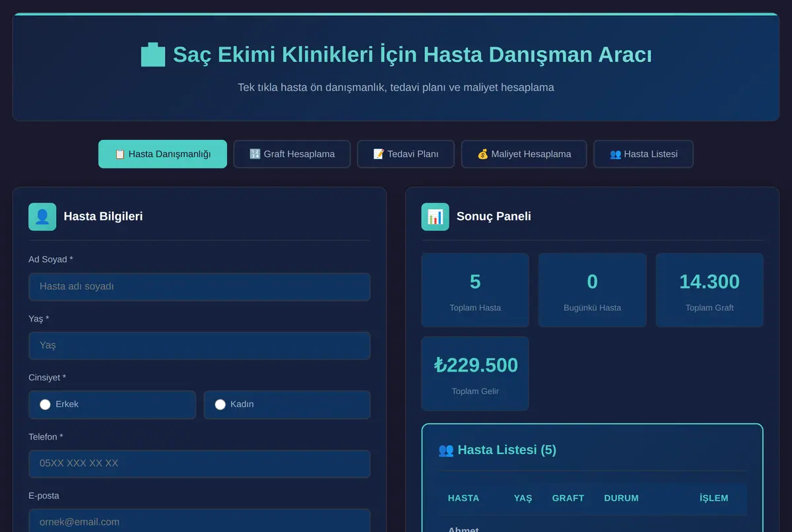Click the YAŞ column header
Viewport: 792px width, 532px height.
coord(523,498)
